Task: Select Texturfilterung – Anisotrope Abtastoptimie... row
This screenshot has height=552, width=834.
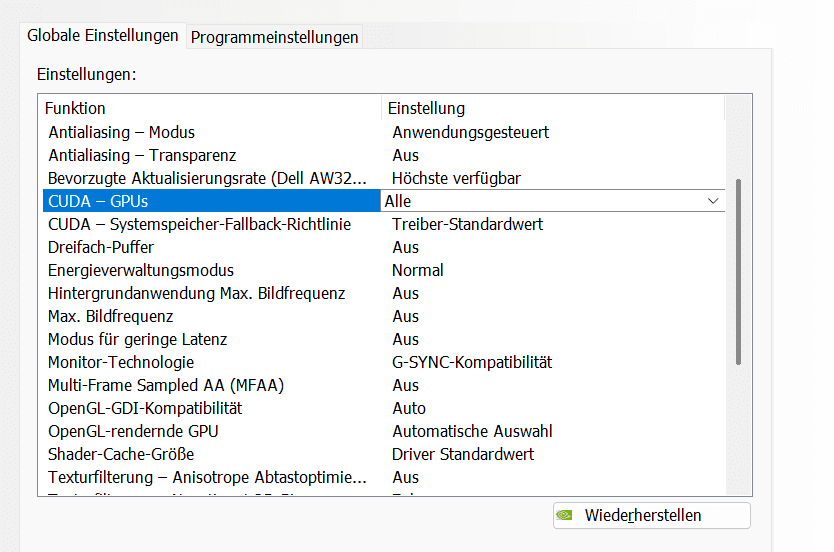Action: [x=383, y=477]
